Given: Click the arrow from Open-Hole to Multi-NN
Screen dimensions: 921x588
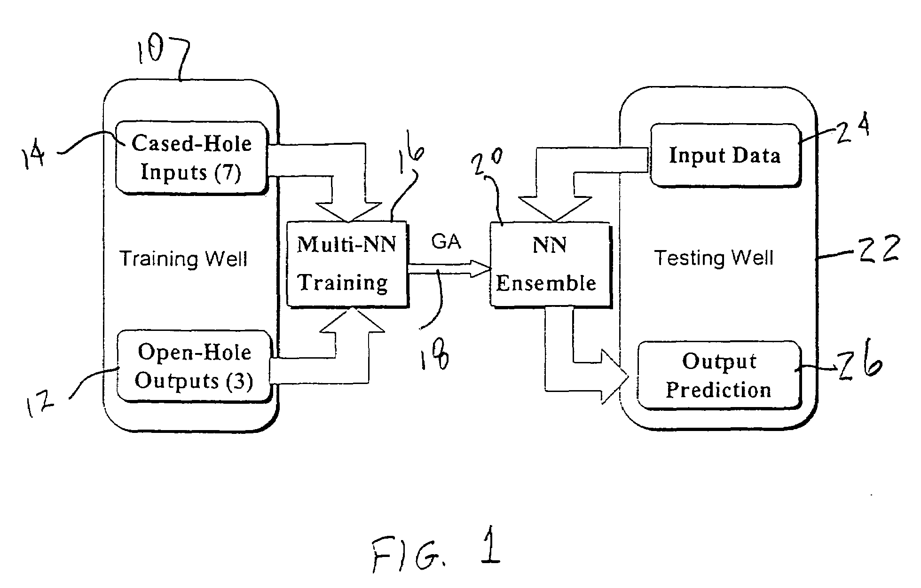Looking at the screenshot, I should click(329, 342).
